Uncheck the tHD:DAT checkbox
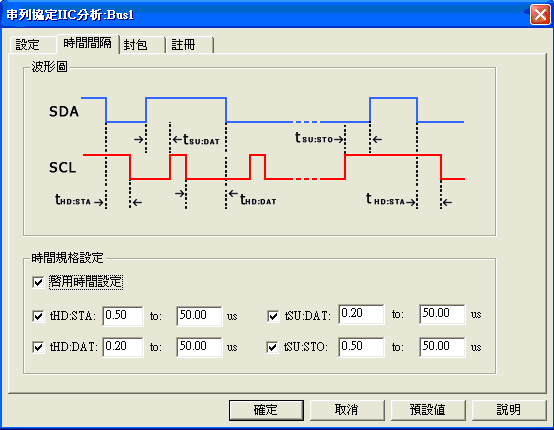This screenshot has height=430, width=554. (38, 347)
